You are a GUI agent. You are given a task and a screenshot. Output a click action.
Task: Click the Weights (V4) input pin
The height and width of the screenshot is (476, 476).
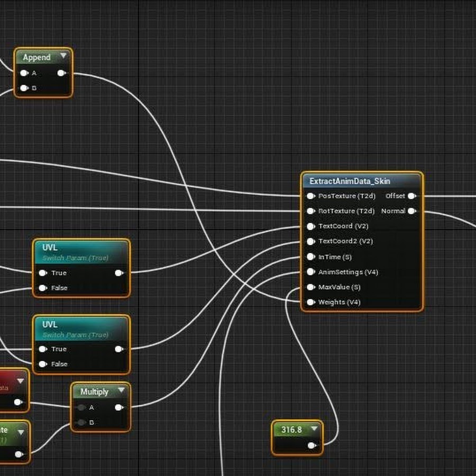(310, 303)
